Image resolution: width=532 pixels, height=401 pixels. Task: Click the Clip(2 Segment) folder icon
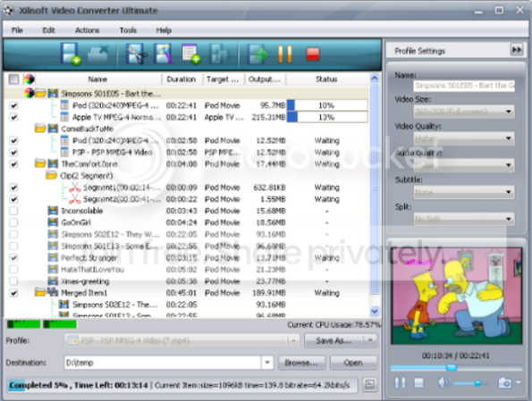click(52, 176)
